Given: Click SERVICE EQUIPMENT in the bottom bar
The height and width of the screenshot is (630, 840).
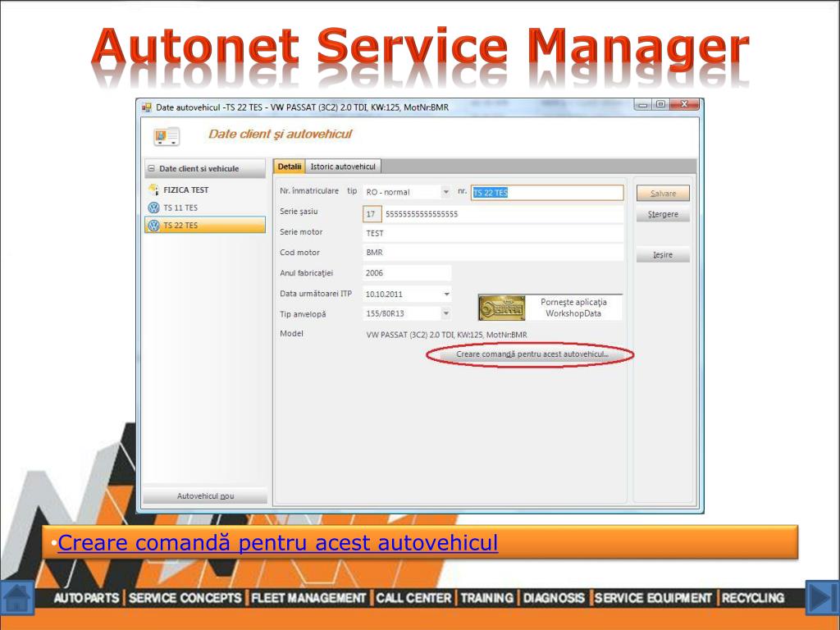Looking at the screenshot, I should [653, 598].
